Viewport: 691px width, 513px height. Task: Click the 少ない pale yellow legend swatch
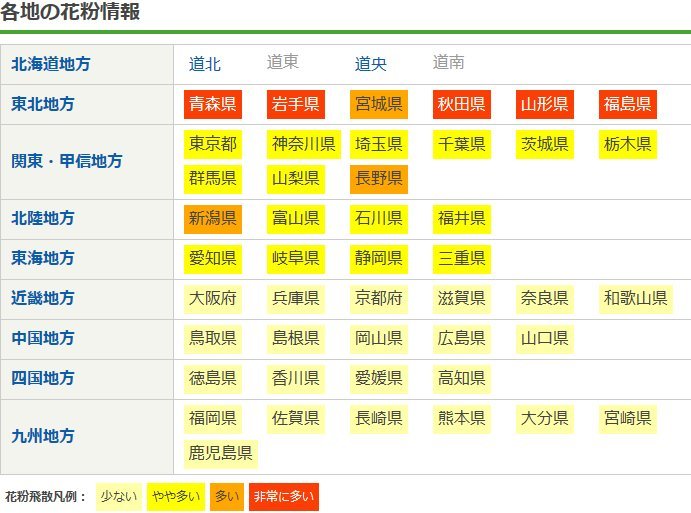point(118,496)
